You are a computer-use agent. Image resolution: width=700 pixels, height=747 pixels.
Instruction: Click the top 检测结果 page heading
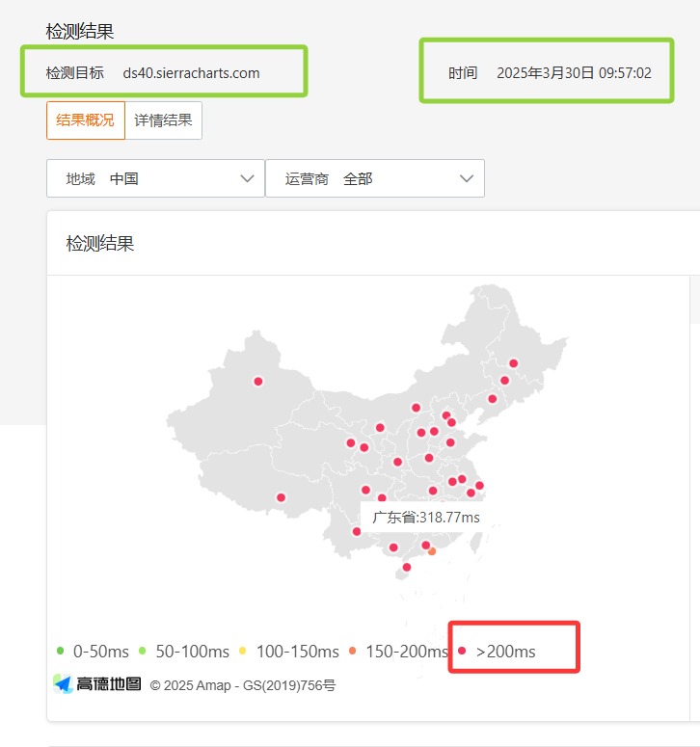coord(80,32)
